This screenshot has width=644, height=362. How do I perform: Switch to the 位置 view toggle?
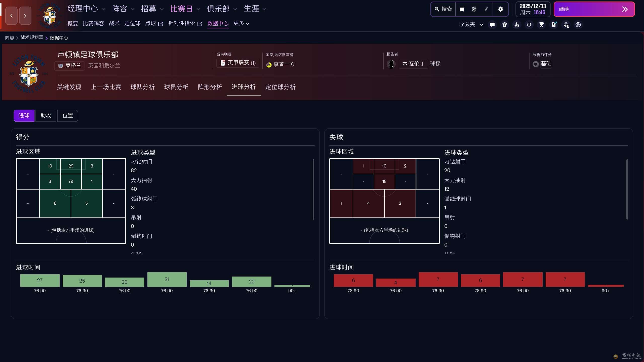click(68, 116)
